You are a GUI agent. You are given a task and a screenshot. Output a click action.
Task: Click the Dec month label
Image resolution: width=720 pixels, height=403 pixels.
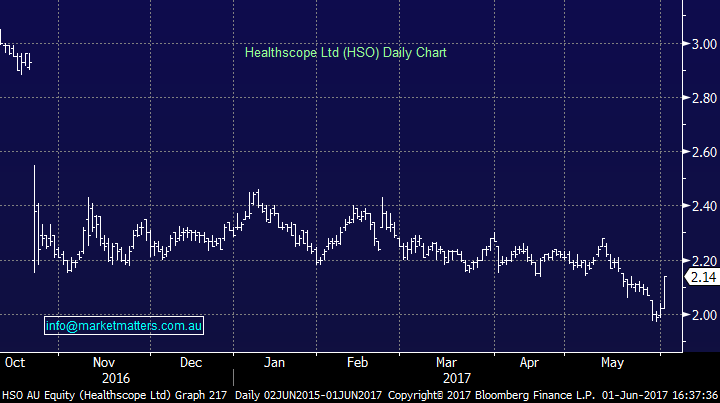click(x=191, y=363)
